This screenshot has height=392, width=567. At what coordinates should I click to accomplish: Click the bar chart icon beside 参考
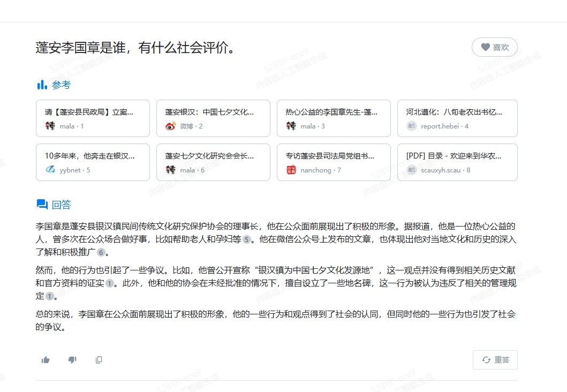coord(42,85)
